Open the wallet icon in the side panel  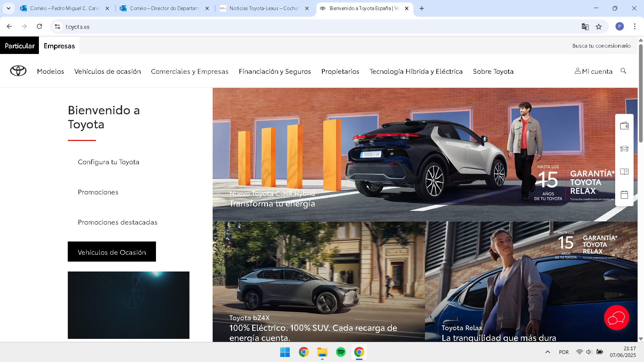pyautogui.click(x=624, y=126)
